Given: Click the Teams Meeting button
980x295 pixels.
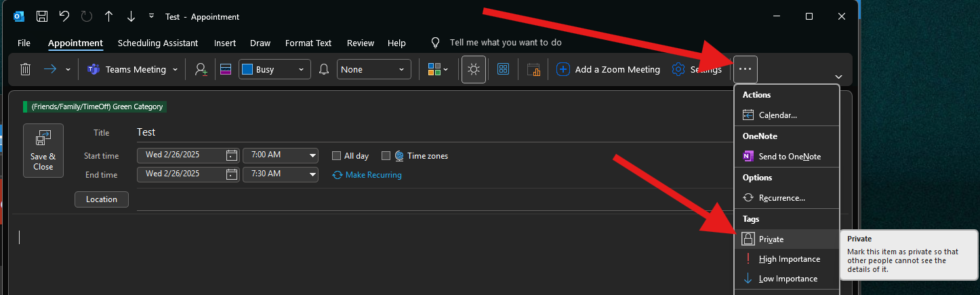Looking at the screenshot, I should pyautogui.click(x=126, y=69).
